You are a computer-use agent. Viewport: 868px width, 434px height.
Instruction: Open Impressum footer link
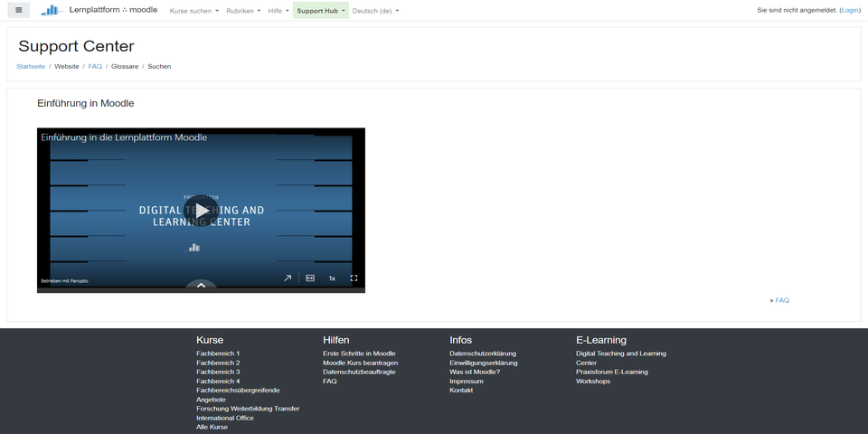coord(467,382)
